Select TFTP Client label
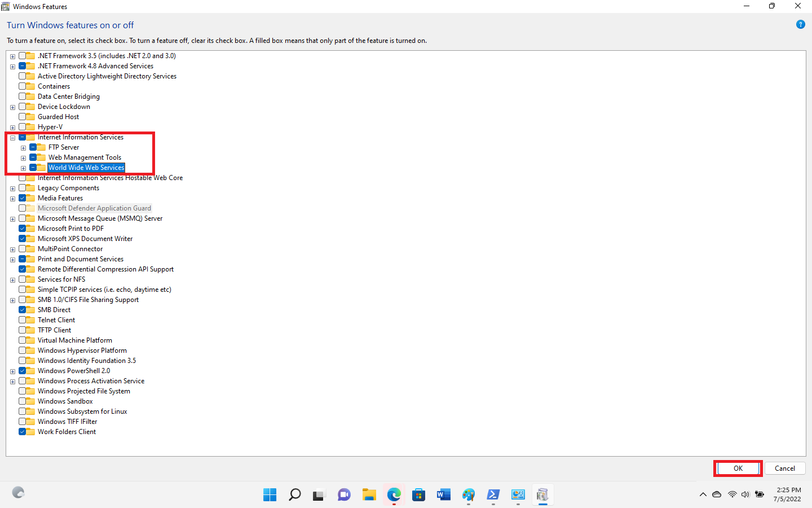812x508 pixels. [x=55, y=330]
